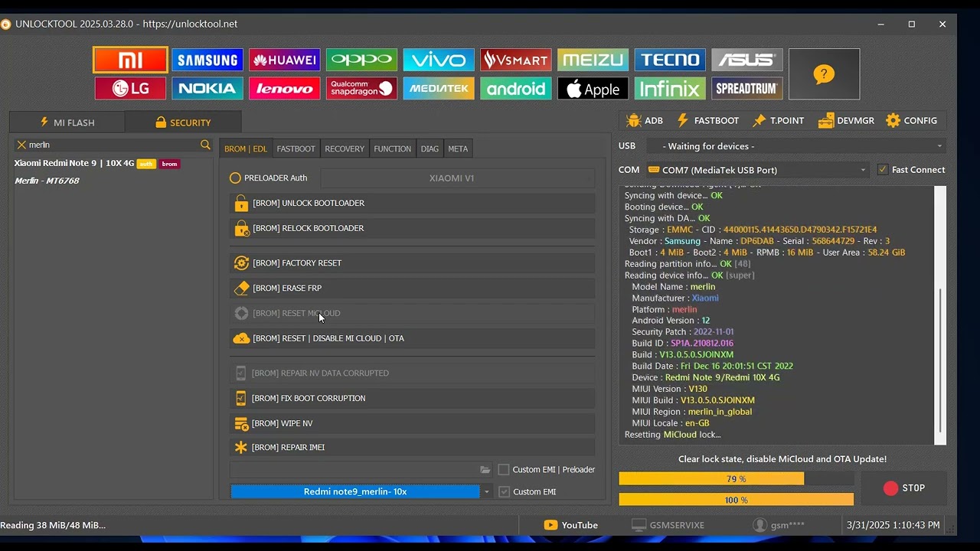Viewport: 980px width, 551px height.
Task: Click [BROM] FIX BOOT CORRUPTION
Action: 412,399
